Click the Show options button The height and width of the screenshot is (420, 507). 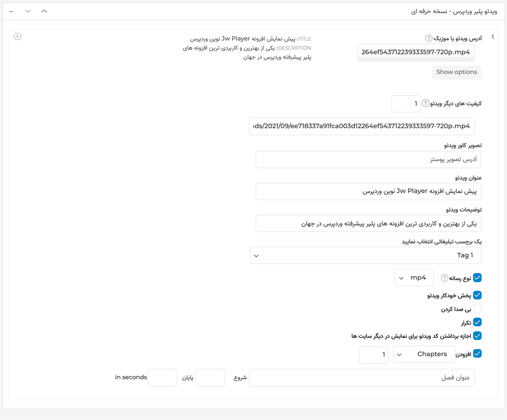point(457,72)
